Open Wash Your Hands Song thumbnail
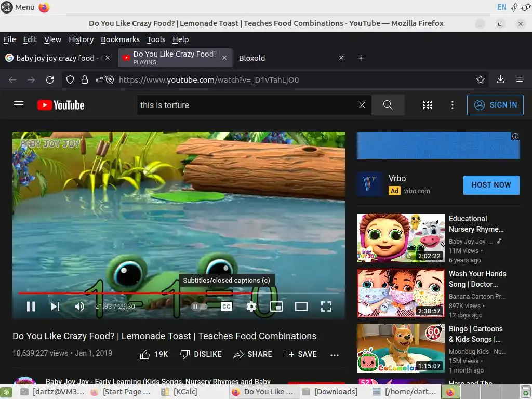The height and width of the screenshot is (399, 532). (x=401, y=293)
